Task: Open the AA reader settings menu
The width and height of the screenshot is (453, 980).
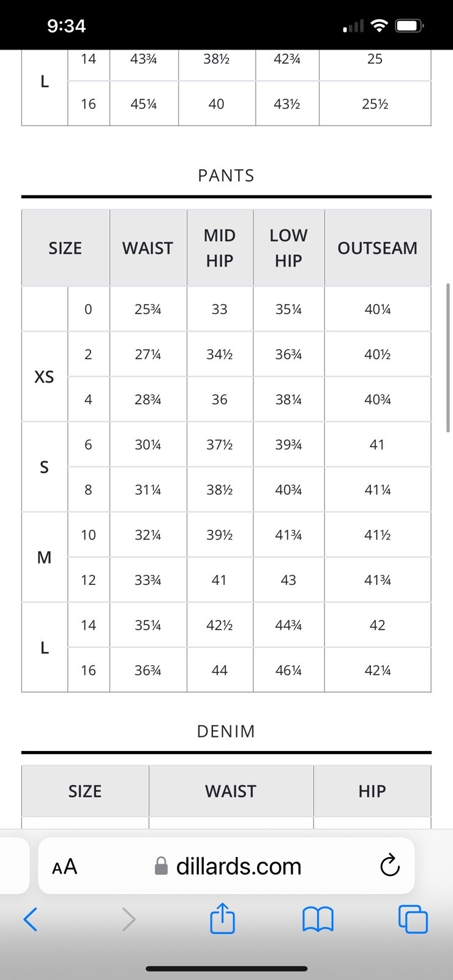Action: pyautogui.click(x=65, y=867)
